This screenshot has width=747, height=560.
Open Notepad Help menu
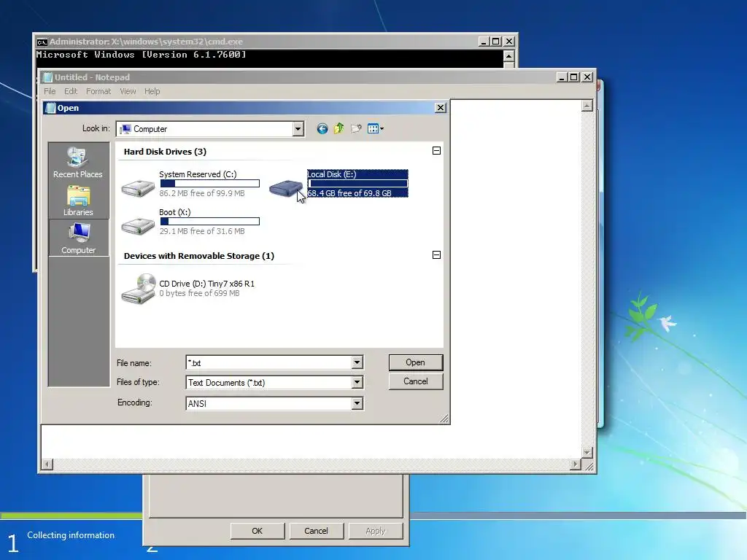click(152, 91)
